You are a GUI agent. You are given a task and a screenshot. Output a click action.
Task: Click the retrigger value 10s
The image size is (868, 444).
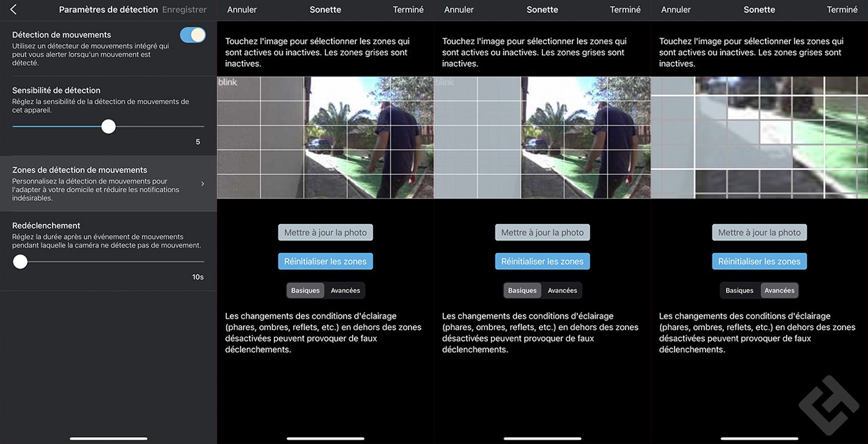click(x=198, y=277)
